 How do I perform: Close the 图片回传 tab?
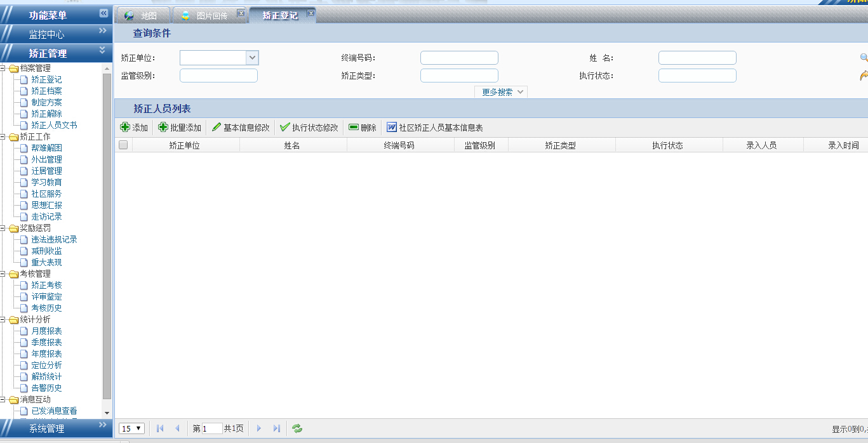241,13
